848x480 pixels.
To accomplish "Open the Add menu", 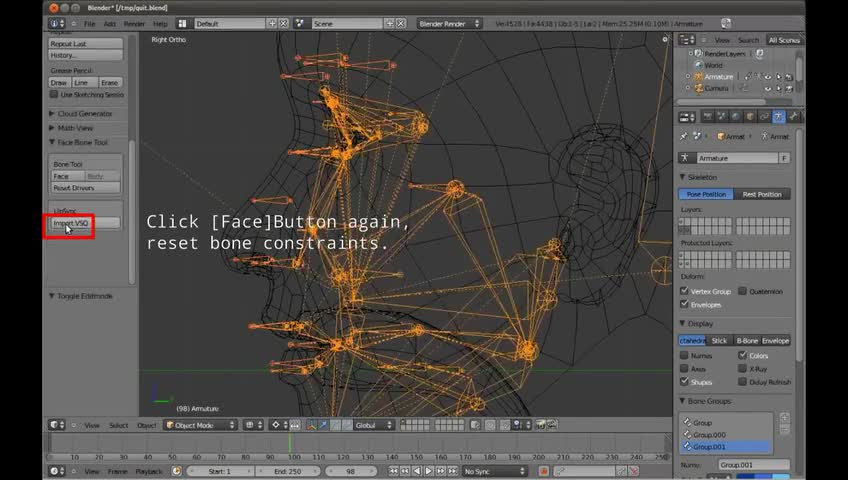I will [x=110, y=24].
